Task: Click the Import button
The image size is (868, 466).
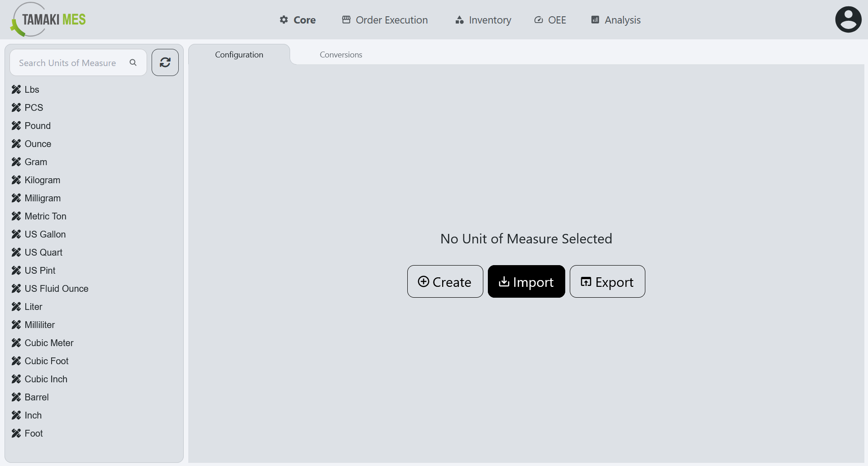Action: point(526,281)
